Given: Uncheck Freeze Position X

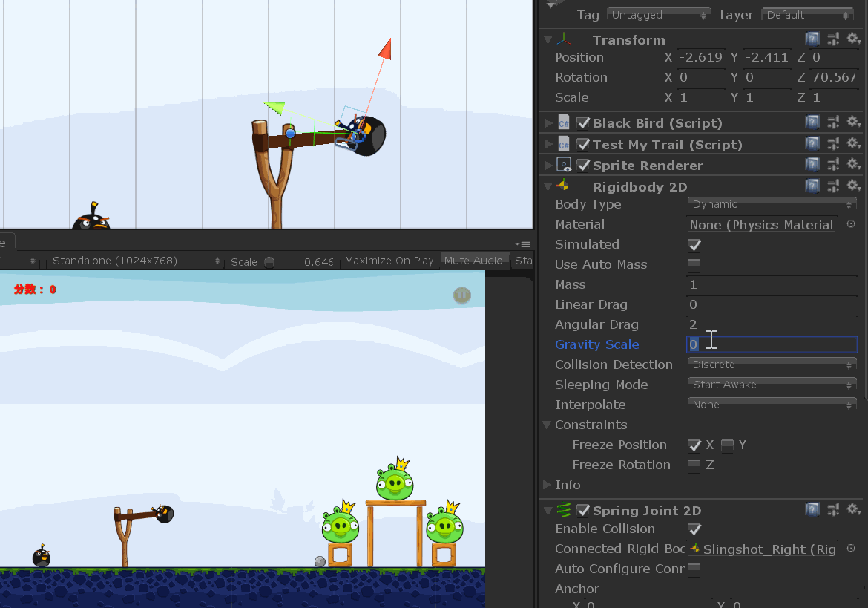Looking at the screenshot, I should (694, 445).
